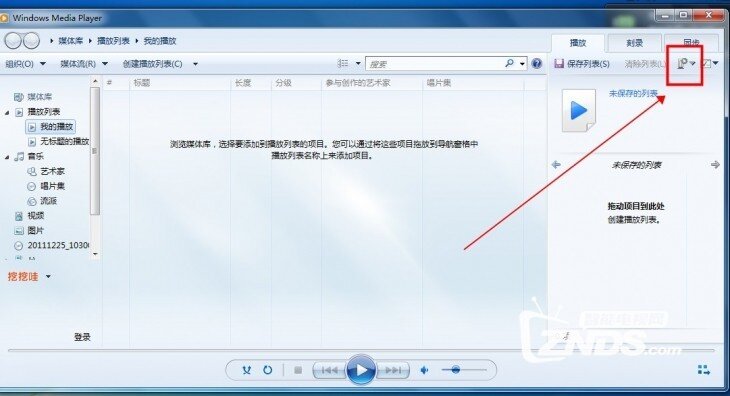This screenshot has height=396, width=730.
Task: Open the 媒体流(R) dropdown
Action: pyautogui.click(x=84, y=64)
